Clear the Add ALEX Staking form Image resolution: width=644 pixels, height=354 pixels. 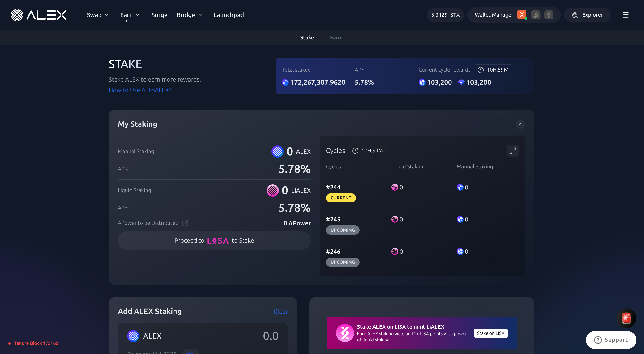coord(281,311)
